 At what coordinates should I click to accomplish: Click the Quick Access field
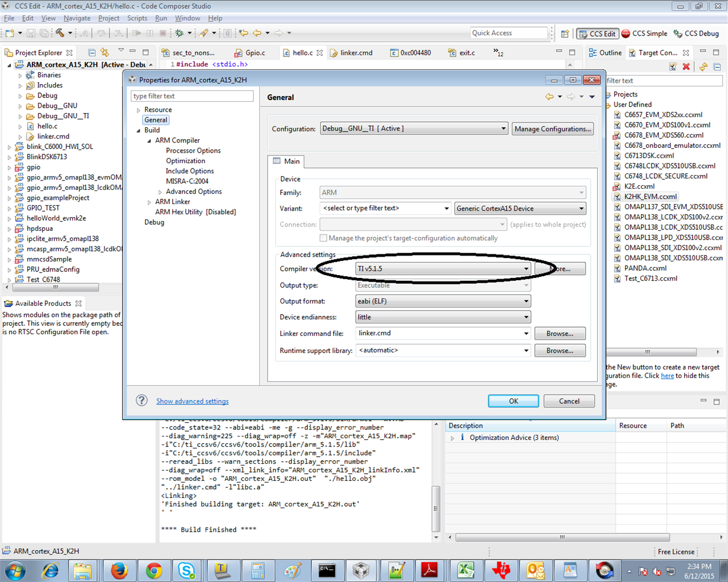click(509, 33)
